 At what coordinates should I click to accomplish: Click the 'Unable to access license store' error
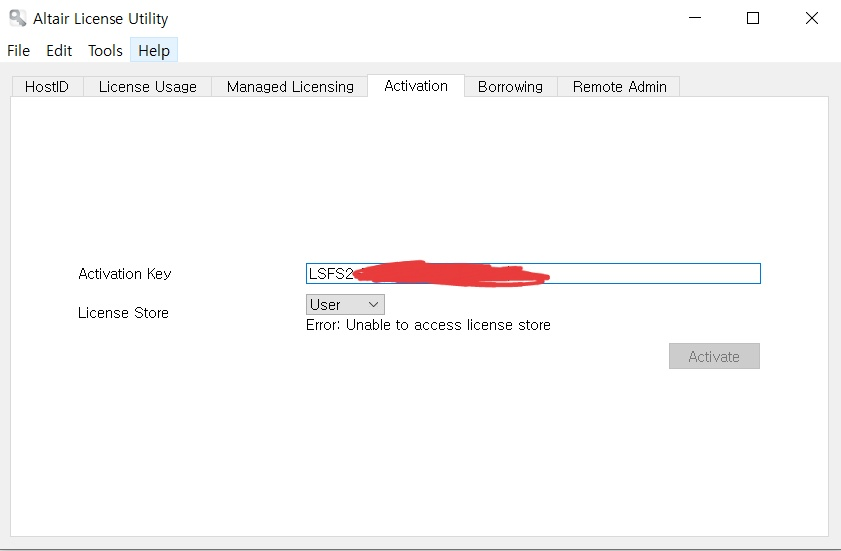click(428, 325)
